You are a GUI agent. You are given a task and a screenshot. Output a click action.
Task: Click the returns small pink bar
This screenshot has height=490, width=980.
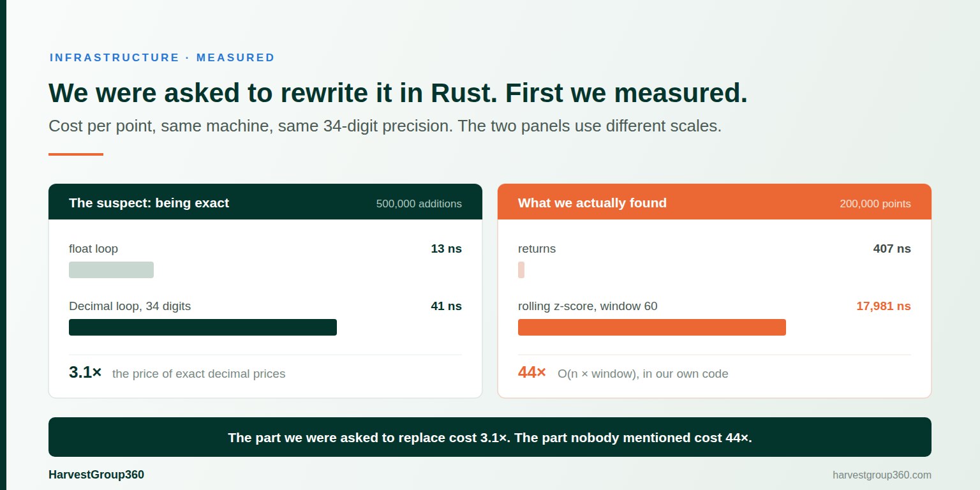pos(521,270)
